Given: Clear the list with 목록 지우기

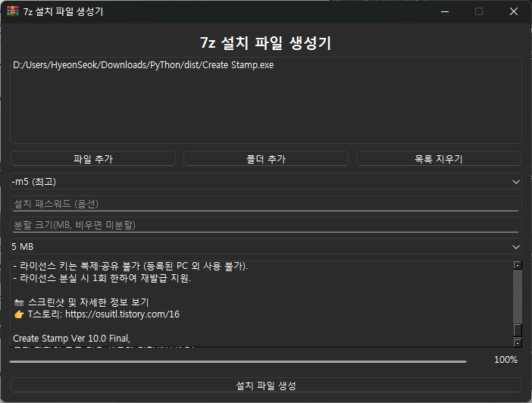Looking at the screenshot, I should coord(438,159).
